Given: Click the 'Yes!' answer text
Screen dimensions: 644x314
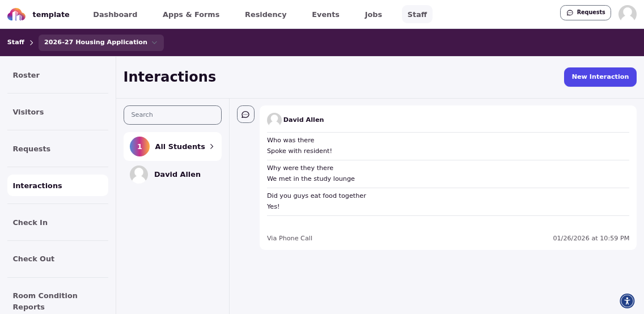Looking at the screenshot, I should click(273, 206).
